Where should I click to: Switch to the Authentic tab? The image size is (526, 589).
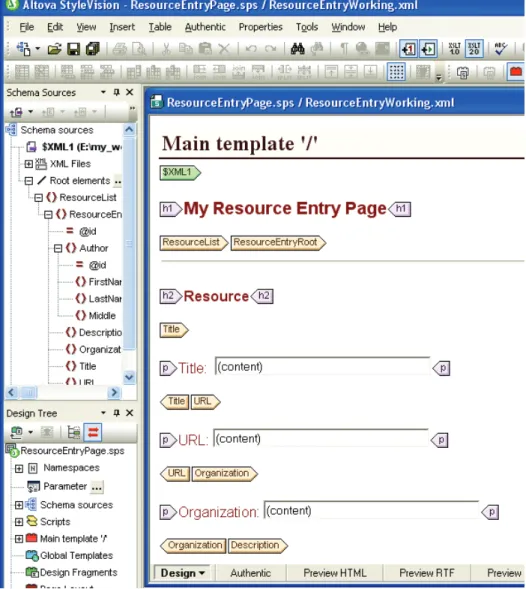click(251, 573)
